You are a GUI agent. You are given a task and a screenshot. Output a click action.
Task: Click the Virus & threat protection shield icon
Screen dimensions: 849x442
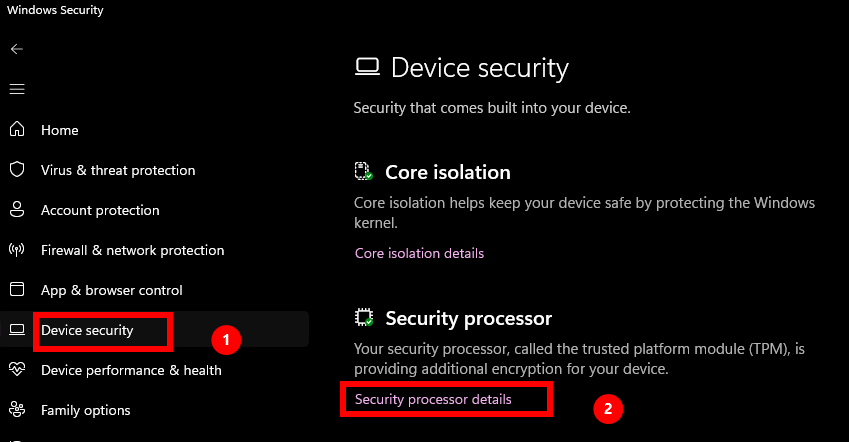pos(17,170)
